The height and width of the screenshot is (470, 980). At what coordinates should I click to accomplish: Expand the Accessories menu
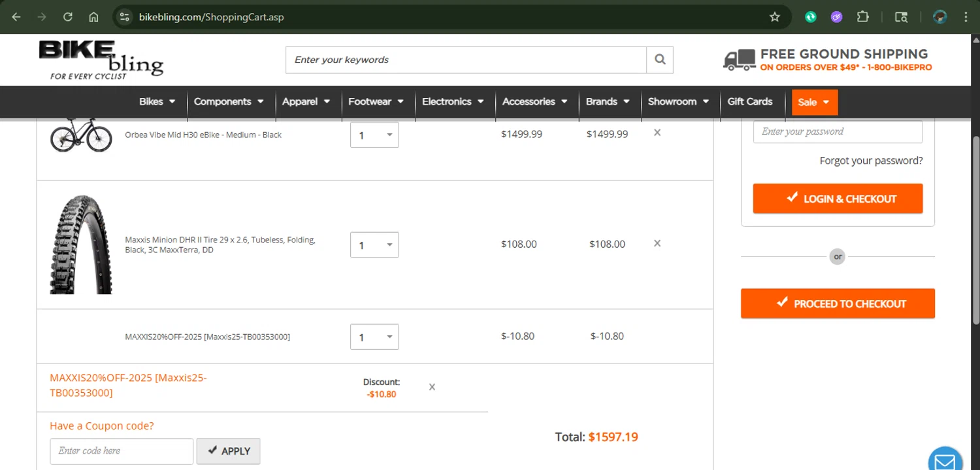535,102
